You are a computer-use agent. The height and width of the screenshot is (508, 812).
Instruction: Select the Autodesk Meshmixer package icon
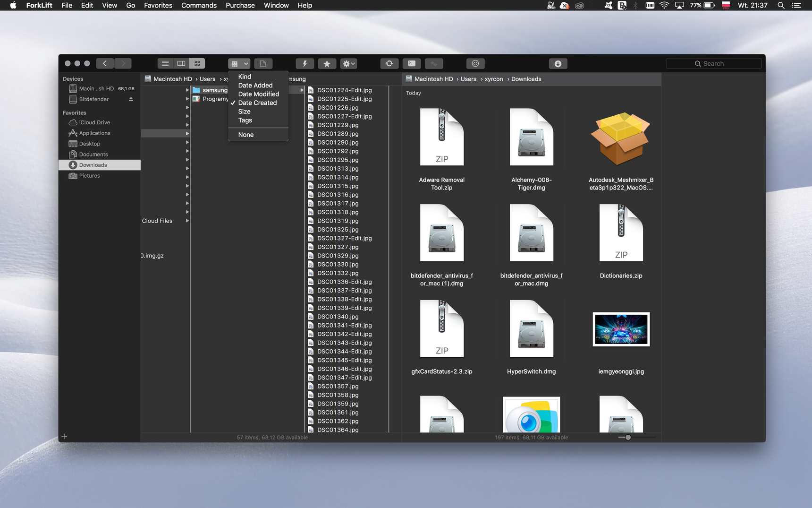click(621, 138)
